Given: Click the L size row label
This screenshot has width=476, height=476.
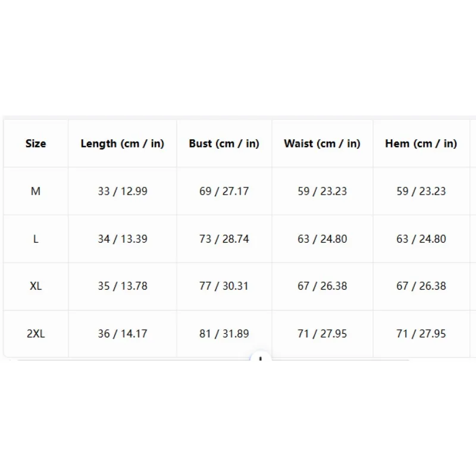Looking at the screenshot, I should [36, 239].
